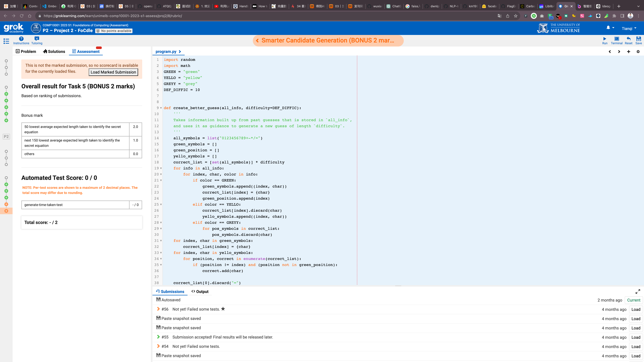Click the P2 marker in the progress sidebar
The width and height of the screenshot is (644, 362).
click(x=6, y=137)
